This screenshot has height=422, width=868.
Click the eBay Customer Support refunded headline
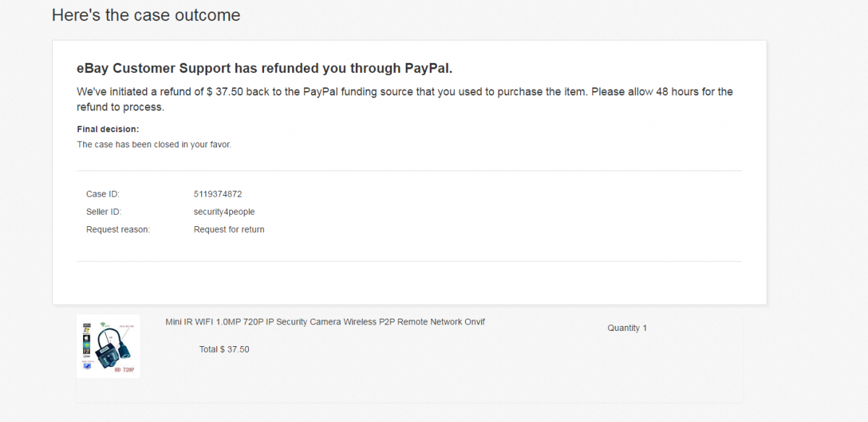pos(265,69)
